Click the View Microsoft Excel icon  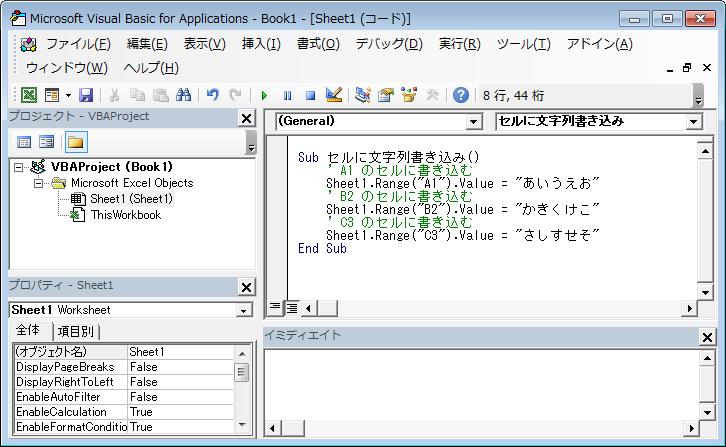point(29,95)
